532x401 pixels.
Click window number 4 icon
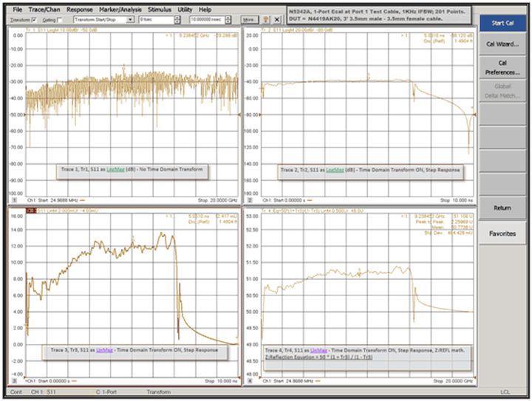(250, 381)
